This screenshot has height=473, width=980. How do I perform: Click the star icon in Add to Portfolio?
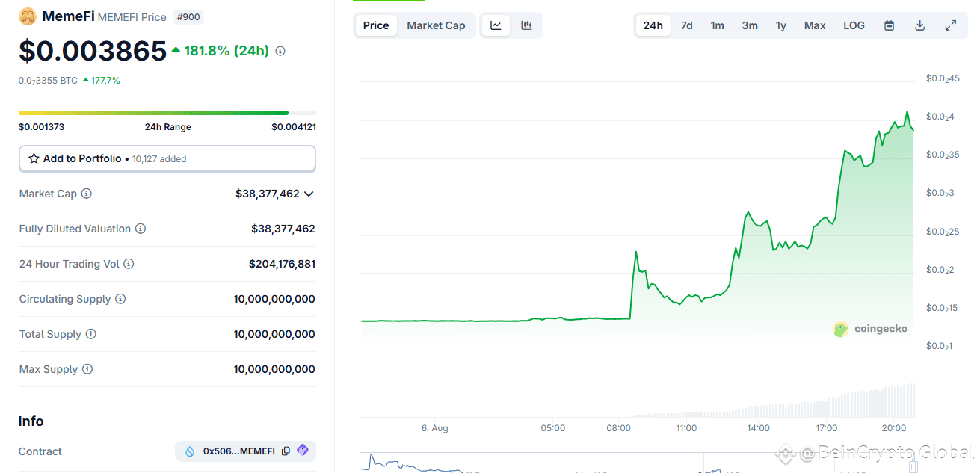pyautogui.click(x=34, y=158)
